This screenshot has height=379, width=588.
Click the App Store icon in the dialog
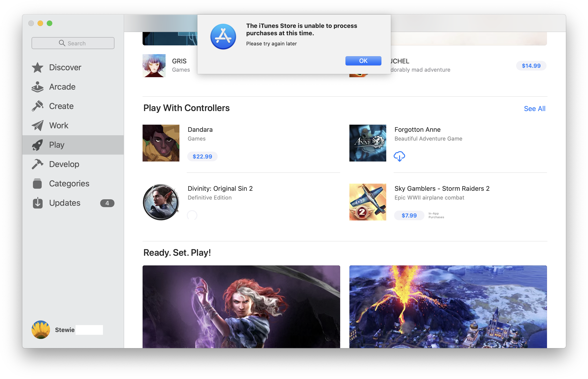coord(223,36)
